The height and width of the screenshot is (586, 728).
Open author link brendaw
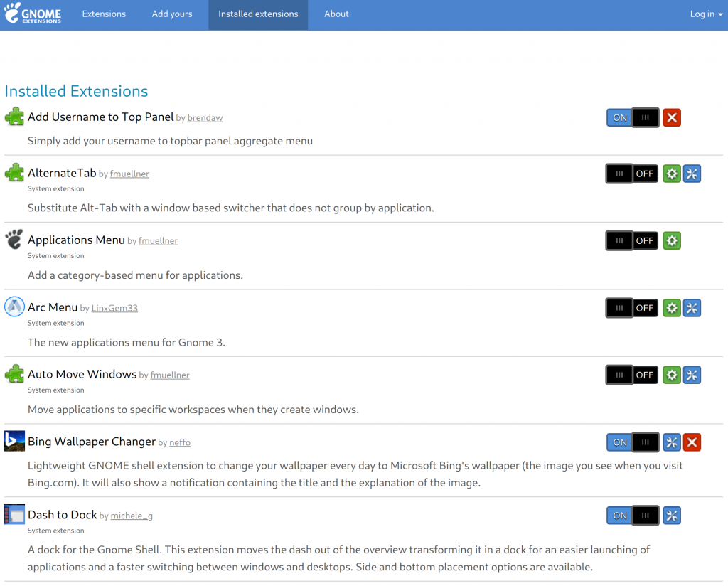coord(205,118)
